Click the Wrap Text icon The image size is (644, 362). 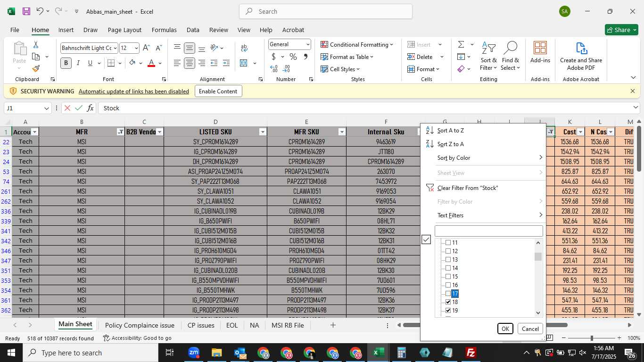(x=244, y=48)
